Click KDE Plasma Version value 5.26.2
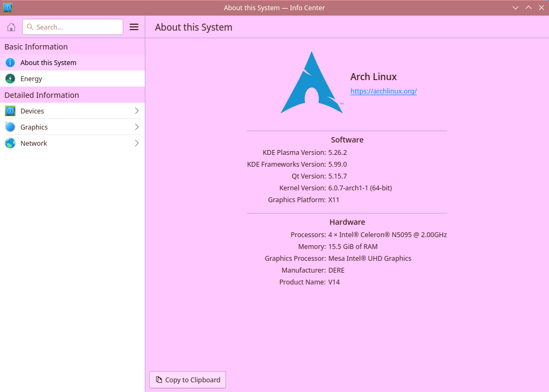The height and width of the screenshot is (392, 549). pyautogui.click(x=337, y=153)
